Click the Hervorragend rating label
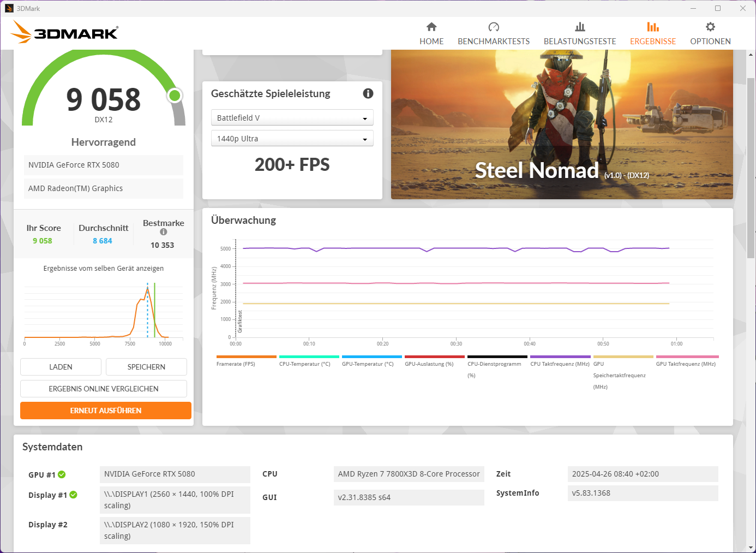Viewport: 756px width, 553px height. coord(104,142)
